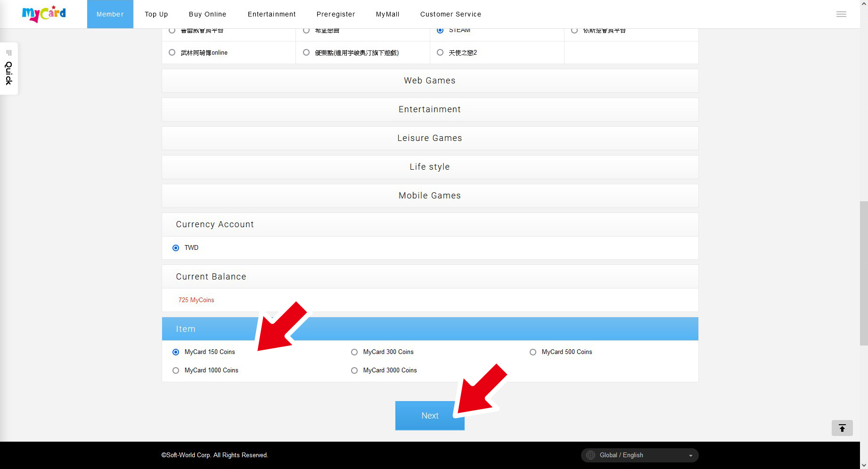Open the Quick side panel
The height and width of the screenshot is (469, 868).
(x=9, y=69)
